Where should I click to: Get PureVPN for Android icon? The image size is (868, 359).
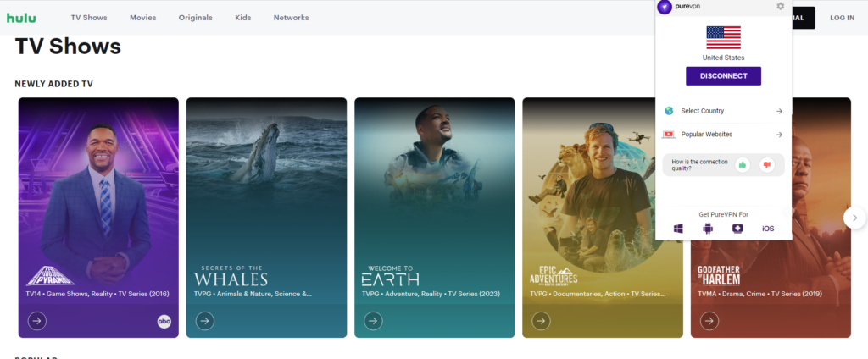[x=708, y=229]
